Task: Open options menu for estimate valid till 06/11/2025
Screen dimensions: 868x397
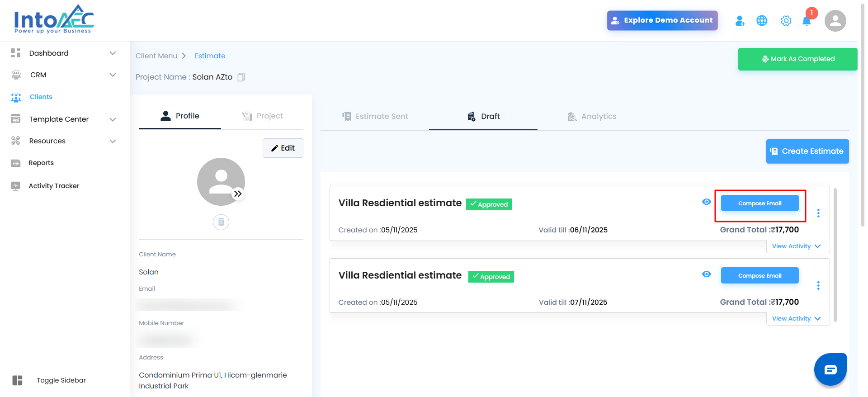Action: [818, 213]
